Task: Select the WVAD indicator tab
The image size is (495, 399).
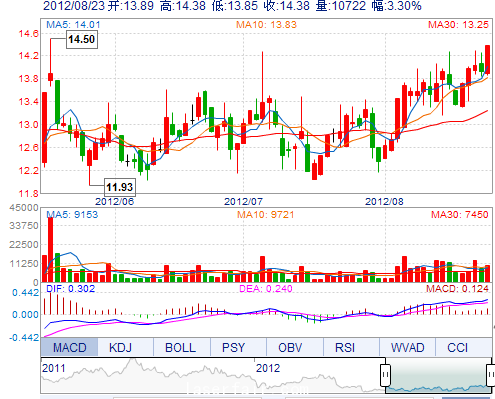Action: pos(407,347)
